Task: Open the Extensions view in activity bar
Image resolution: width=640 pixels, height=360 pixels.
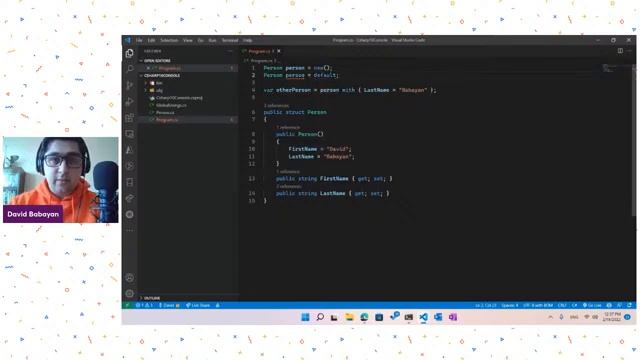Action: tap(130, 118)
